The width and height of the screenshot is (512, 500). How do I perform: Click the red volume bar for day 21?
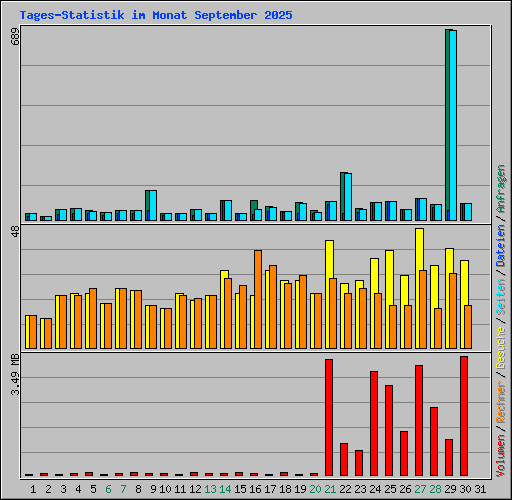click(x=329, y=417)
